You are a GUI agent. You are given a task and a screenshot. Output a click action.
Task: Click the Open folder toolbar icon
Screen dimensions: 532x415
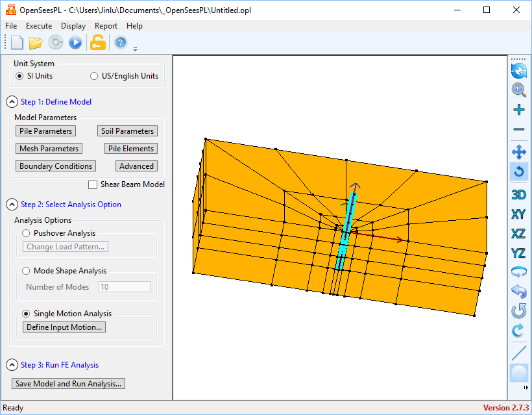tap(36, 43)
